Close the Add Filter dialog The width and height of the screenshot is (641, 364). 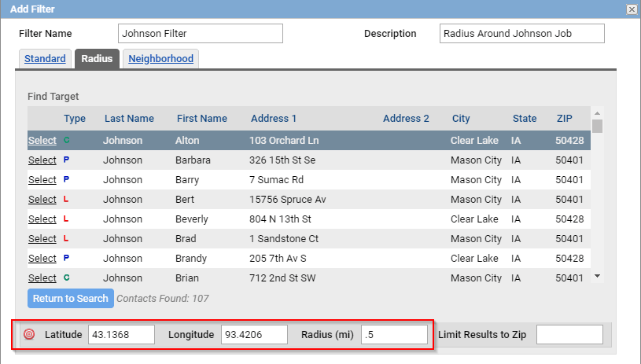click(x=632, y=9)
